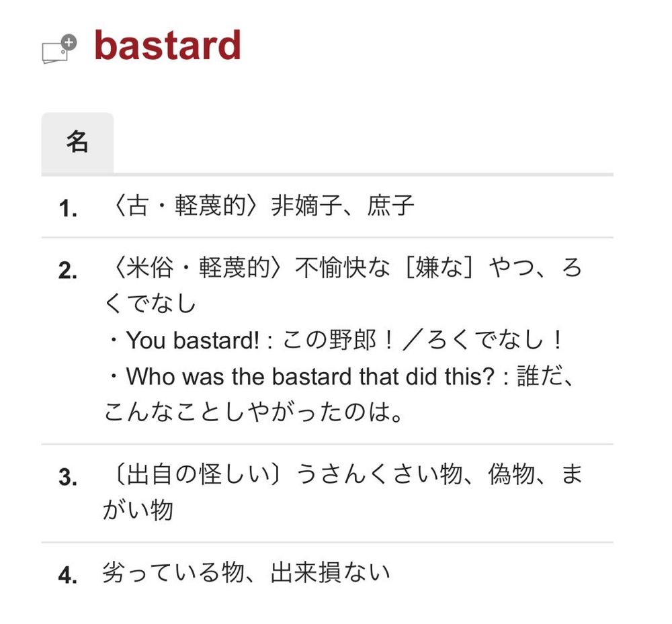This screenshot has height=624, width=672.
Task: Add bastard to word list via card icon
Action: click(59, 48)
